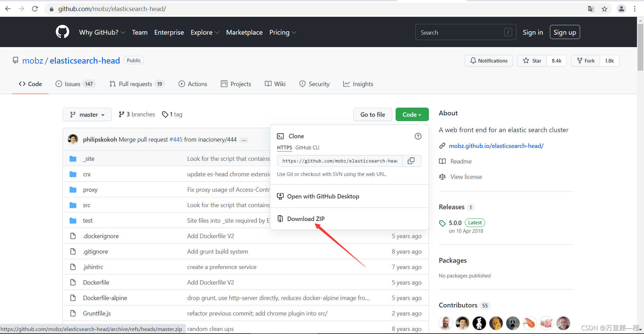Open the Releases heading link
644x334 pixels.
[x=452, y=207]
